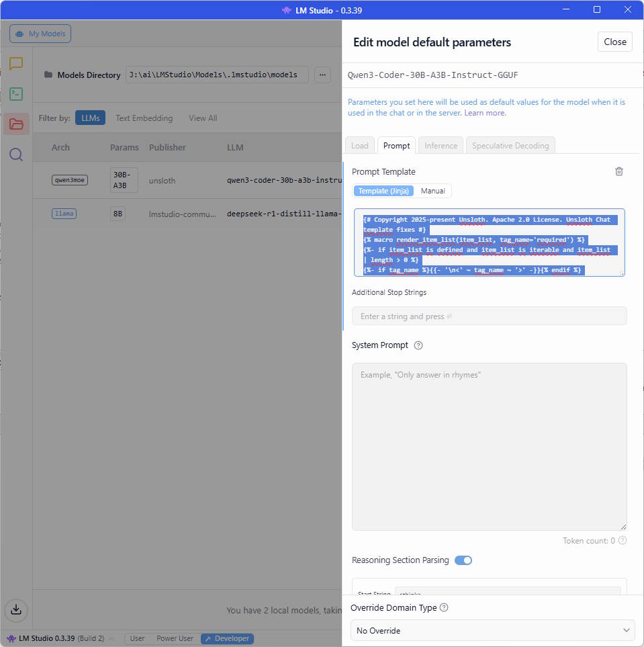The height and width of the screenshot is (647, 644).
Task: Open the Downloads icon at the bottom left
Action: 16,609
